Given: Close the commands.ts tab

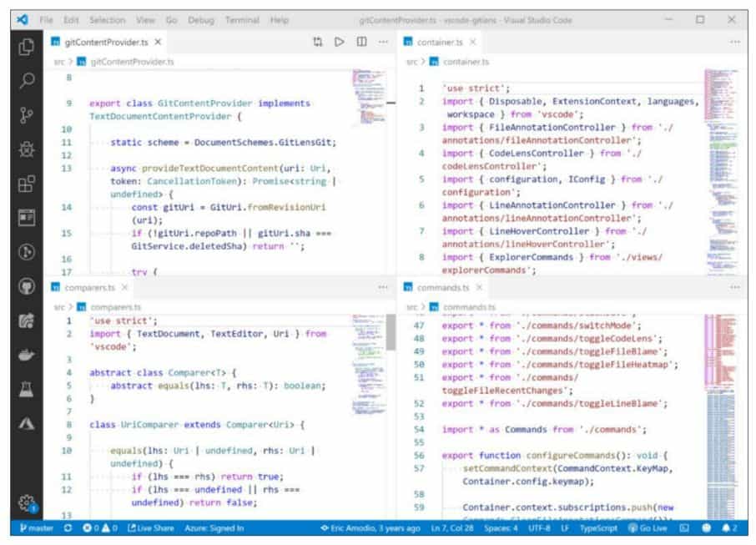Looking at the screenshot, I should [x=479, y=287].
